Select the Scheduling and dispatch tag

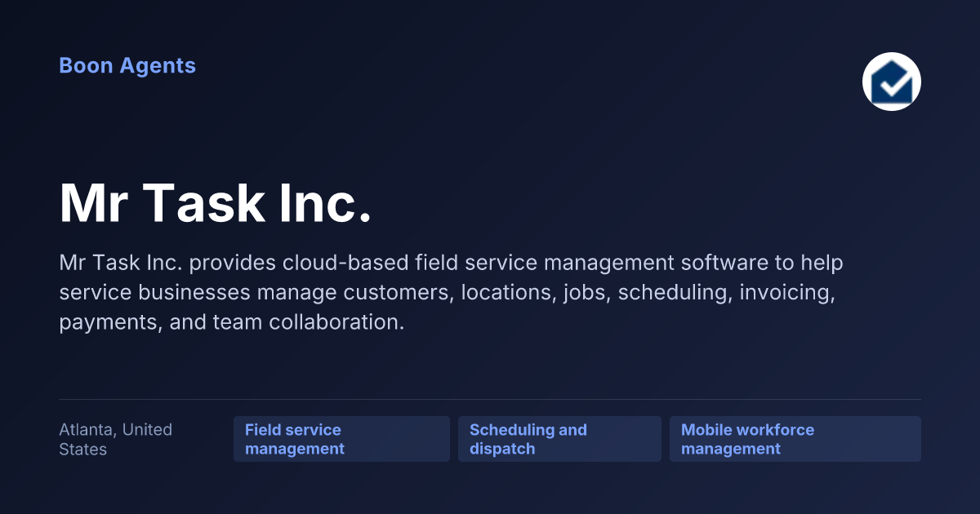click(x=559, y=439)
